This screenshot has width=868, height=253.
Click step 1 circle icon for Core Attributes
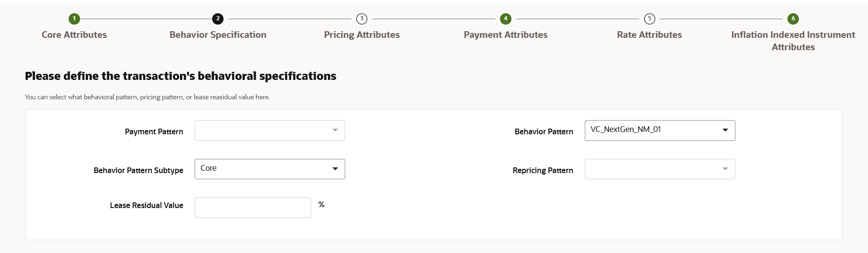74,19
